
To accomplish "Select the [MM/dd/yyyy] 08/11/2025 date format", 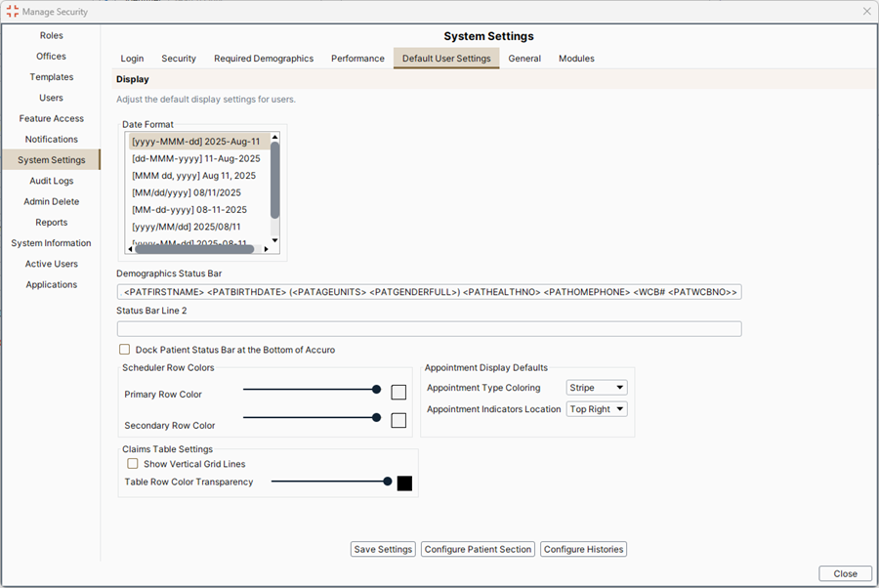I will click(186, 191).
